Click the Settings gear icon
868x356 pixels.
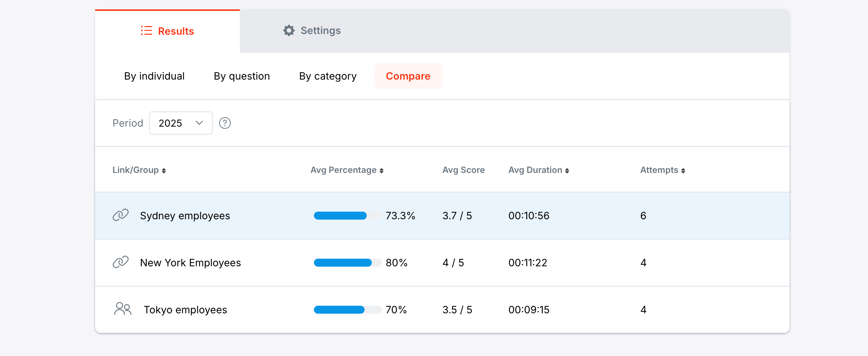coord(289,31)
